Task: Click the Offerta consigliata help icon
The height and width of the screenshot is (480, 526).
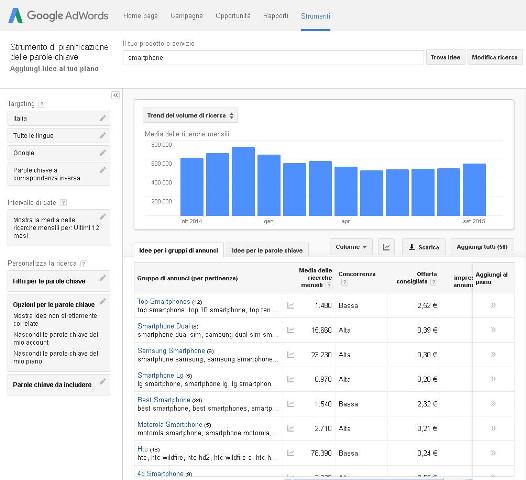Action: pyautogui.click(x=433, y=281)
